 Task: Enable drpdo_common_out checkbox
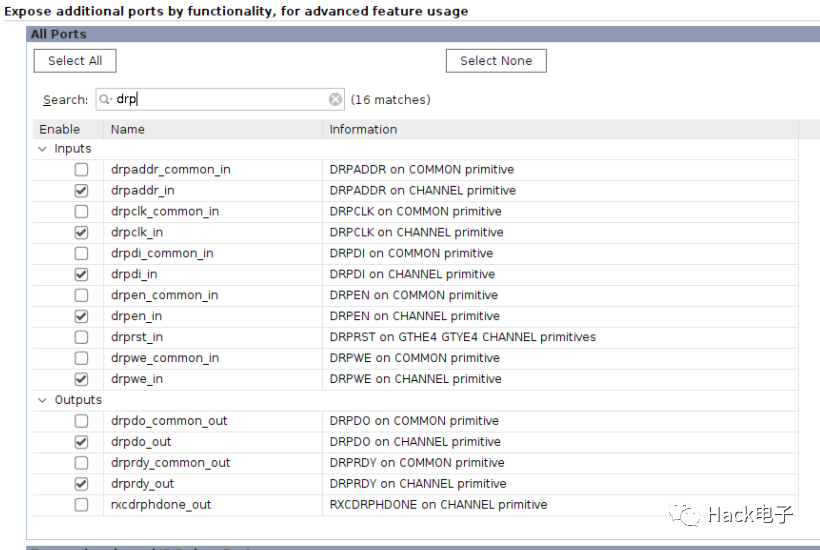point(81,420)
